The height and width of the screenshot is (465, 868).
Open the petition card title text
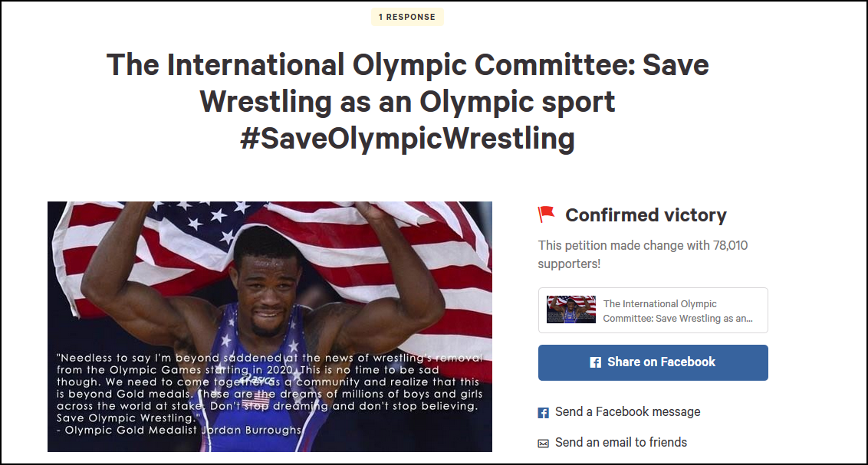[x=678, y=311]
